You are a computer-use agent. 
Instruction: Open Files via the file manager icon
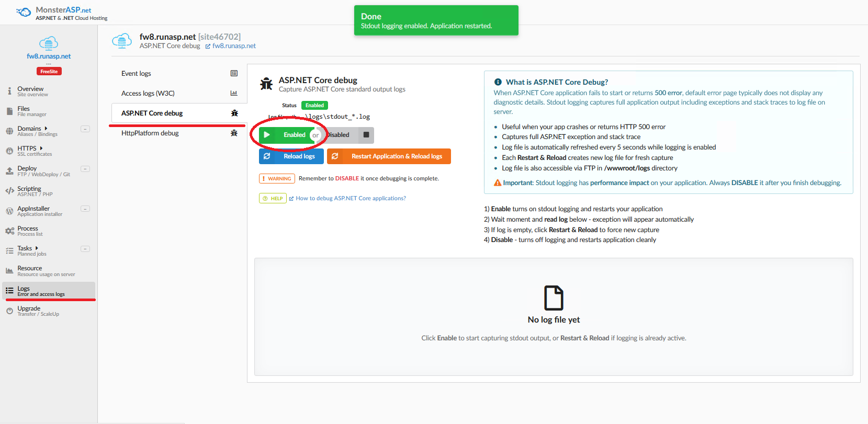(9, 111)
